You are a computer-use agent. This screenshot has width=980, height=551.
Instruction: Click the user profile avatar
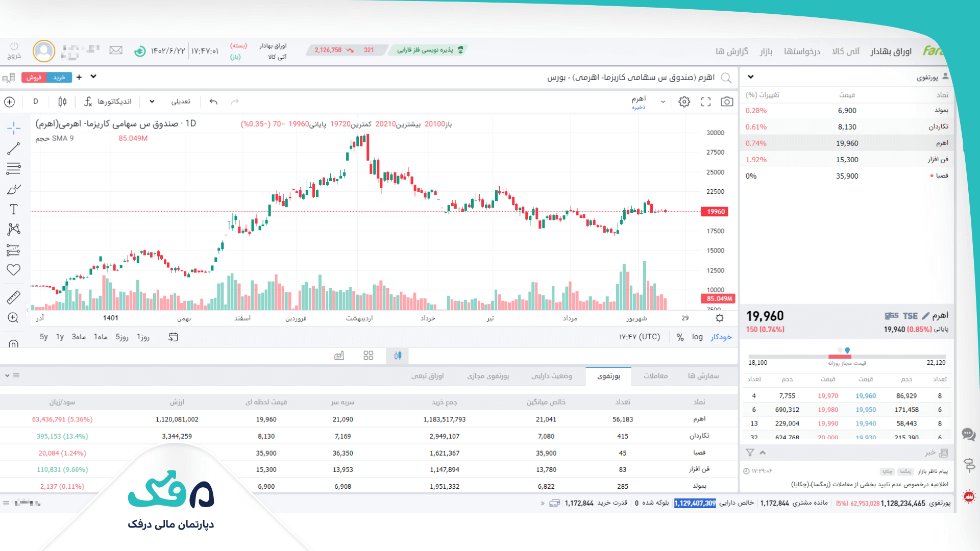[x=44, y=51]
